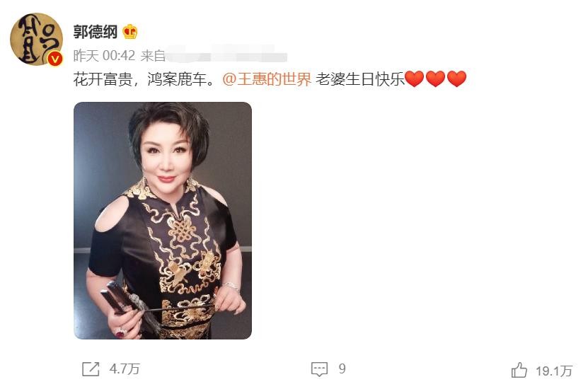Follow the @王惠的世界 mention link
The image size is (588, 389).
267,79
